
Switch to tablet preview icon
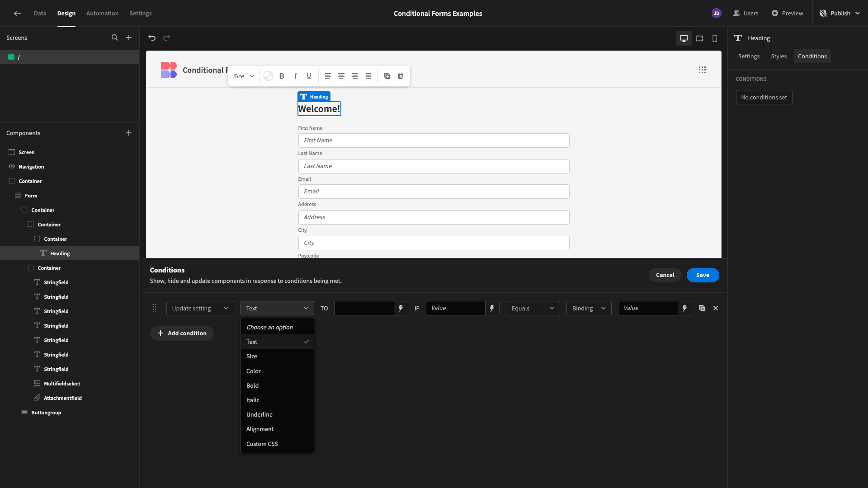click(699, 38)
